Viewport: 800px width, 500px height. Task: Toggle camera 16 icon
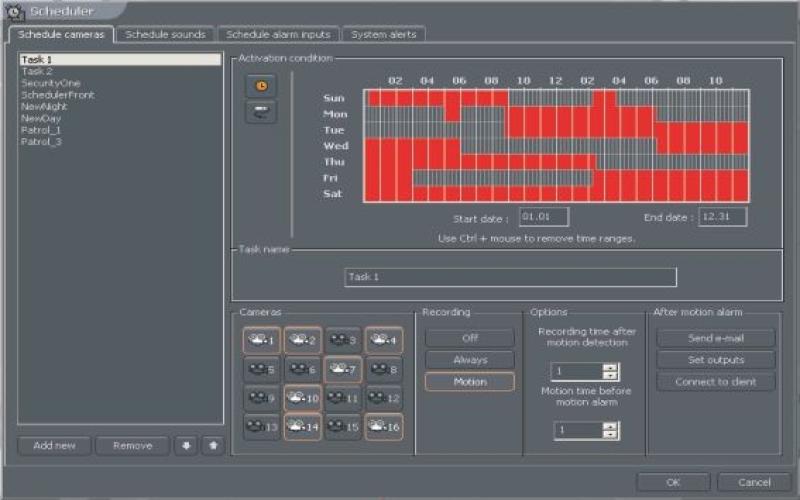(x=383, y=427)
